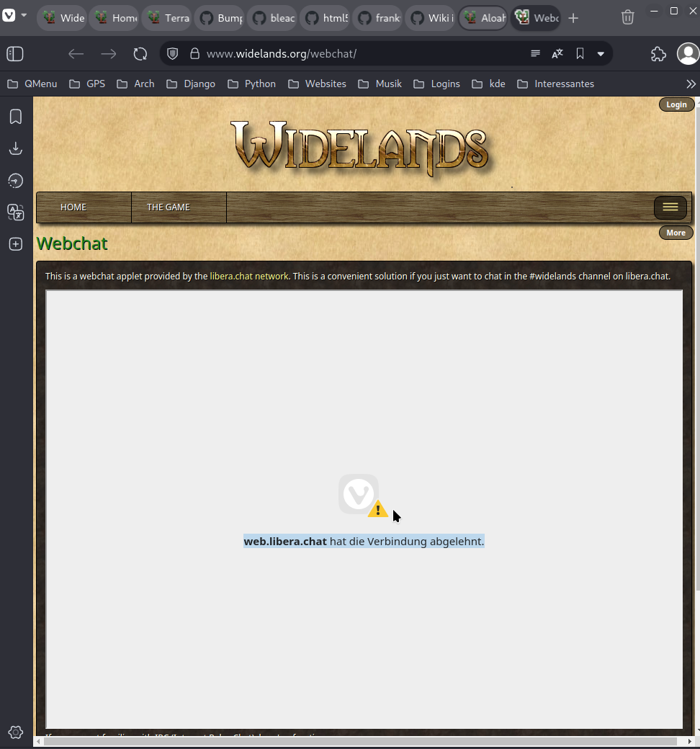Open the HOME navigation item
The height and width of the screenshot is (749, 700).
[x=84, y=207]
